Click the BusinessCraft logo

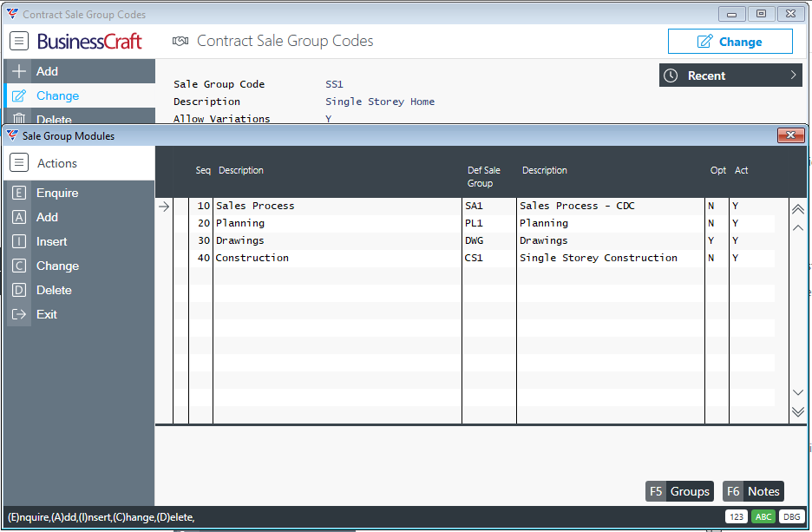89,42
